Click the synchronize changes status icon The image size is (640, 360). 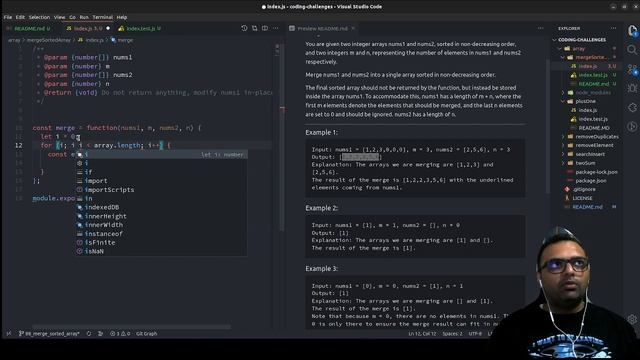point(89,333)
